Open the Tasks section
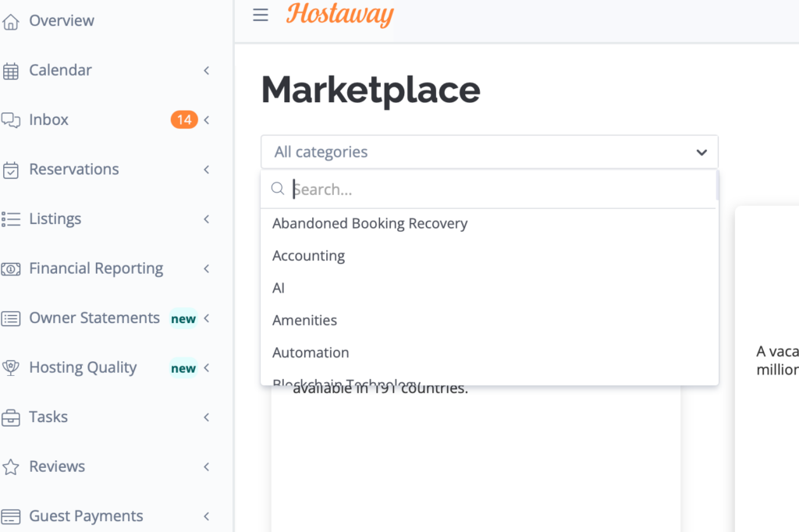799x532 pixels. [x=48, y=417]
